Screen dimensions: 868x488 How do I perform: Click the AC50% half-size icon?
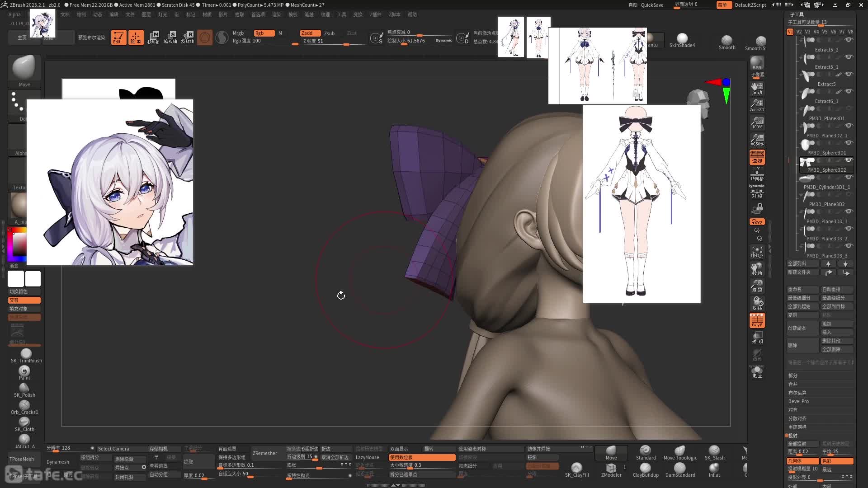[x=757, y=139]
